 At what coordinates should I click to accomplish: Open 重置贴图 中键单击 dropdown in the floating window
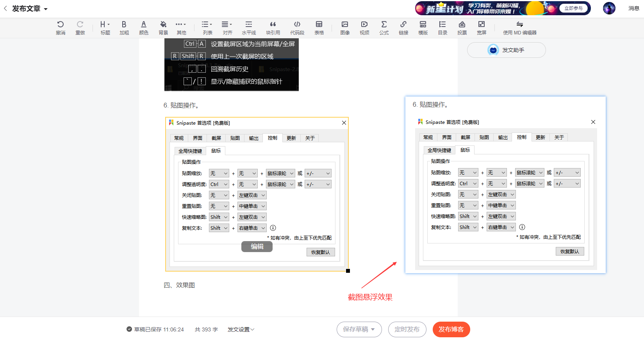coord(501,205)
